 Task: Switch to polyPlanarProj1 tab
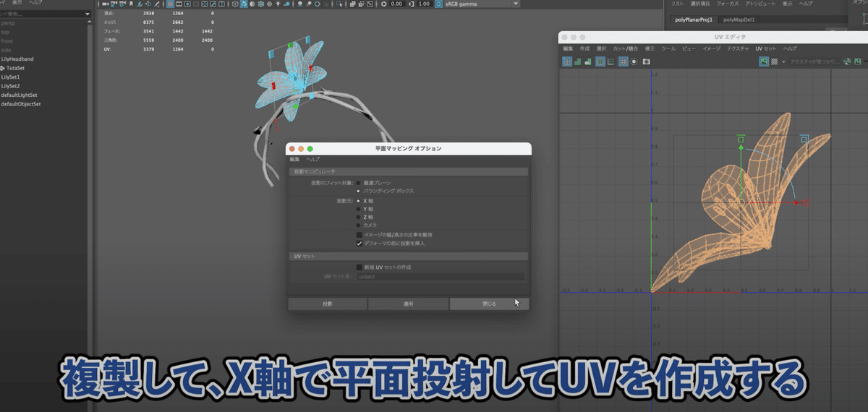click(x=694, y=20)
